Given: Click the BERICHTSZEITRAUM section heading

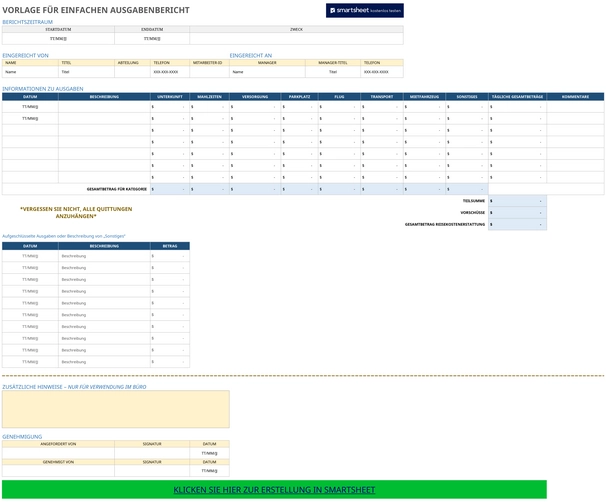Looking at the screenshot, I should [27, 22].
